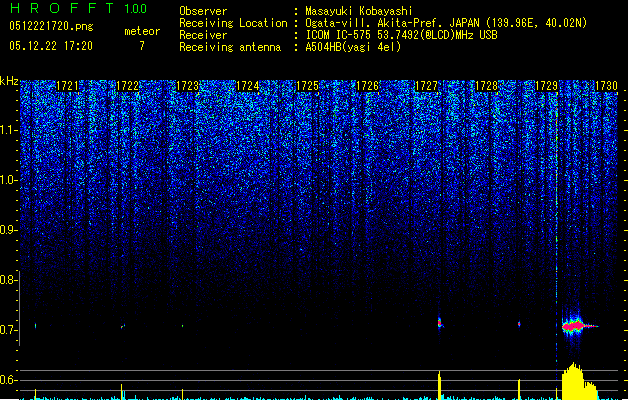Screen dimensions: 629x400
Task: Click the 1.1 kHz axis label
Action: pos(7,130)
